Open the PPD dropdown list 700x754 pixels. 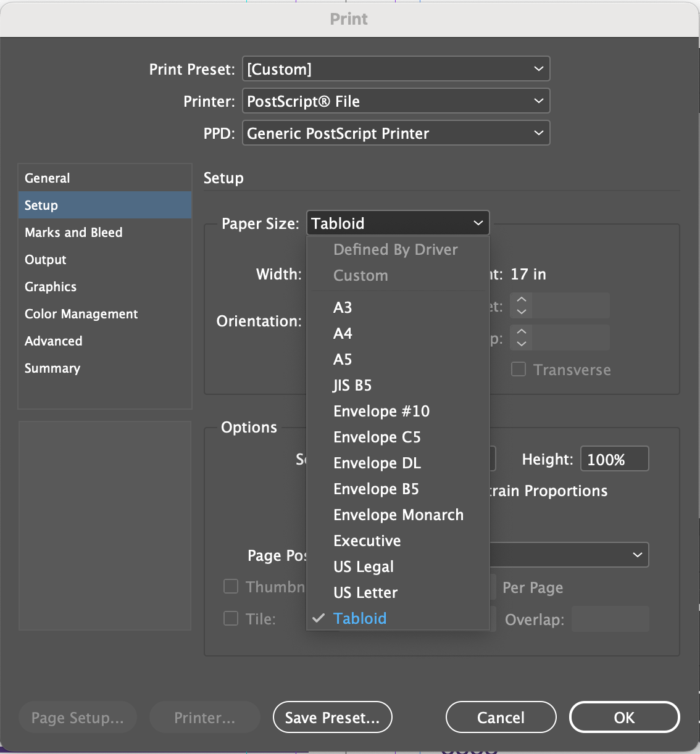coord(396,133)
